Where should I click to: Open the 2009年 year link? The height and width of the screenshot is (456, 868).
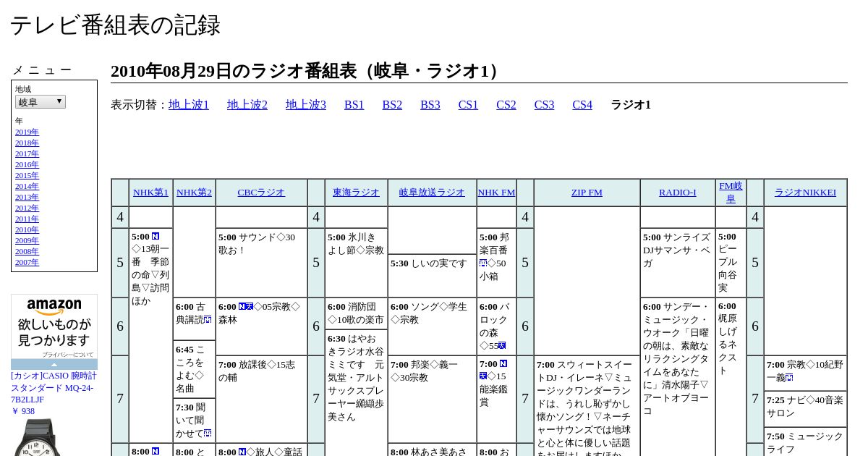(27, 240)
